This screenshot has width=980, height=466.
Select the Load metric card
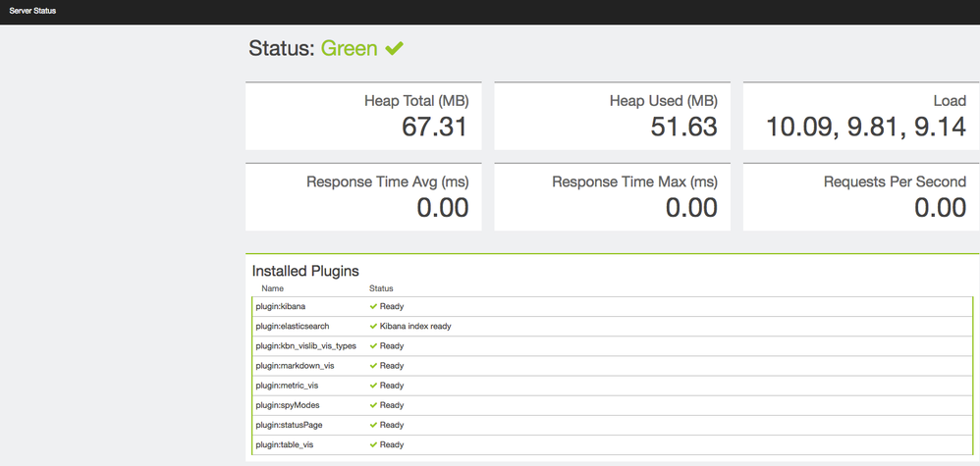pos(860,116)
